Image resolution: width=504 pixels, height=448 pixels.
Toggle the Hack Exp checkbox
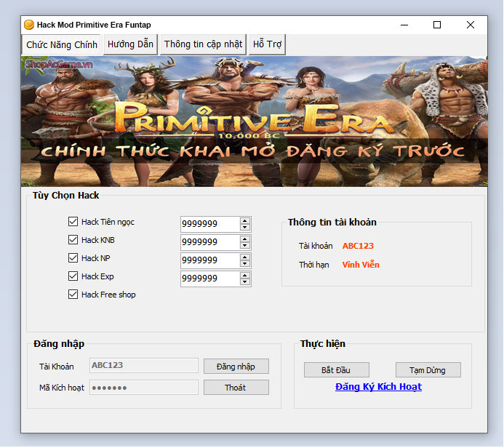click(73, 276)
